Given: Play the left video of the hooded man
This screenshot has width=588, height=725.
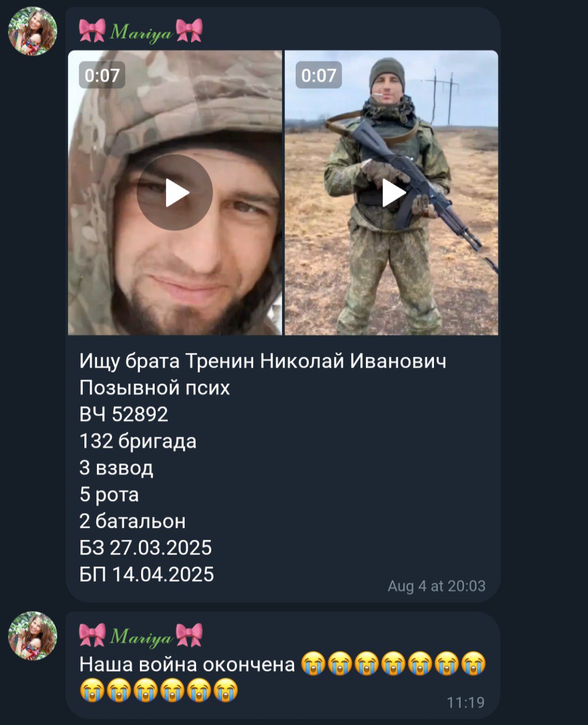Looking at the screenshot, I should 174,193.
